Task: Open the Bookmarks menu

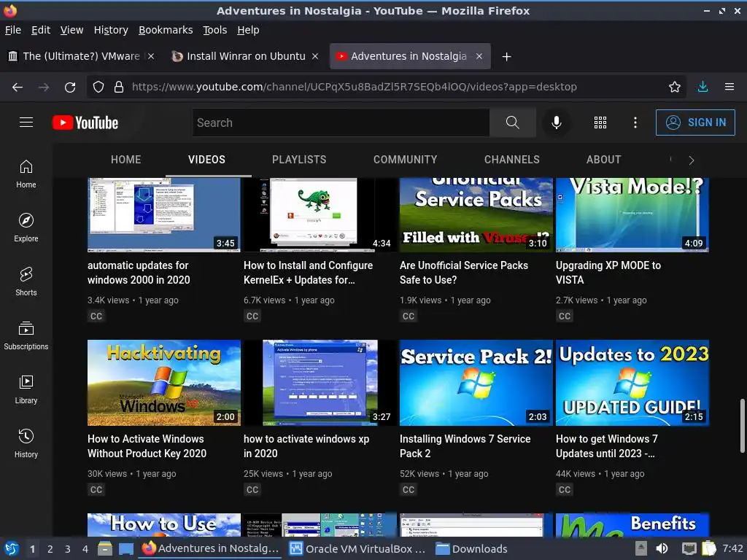Action: 166,30
